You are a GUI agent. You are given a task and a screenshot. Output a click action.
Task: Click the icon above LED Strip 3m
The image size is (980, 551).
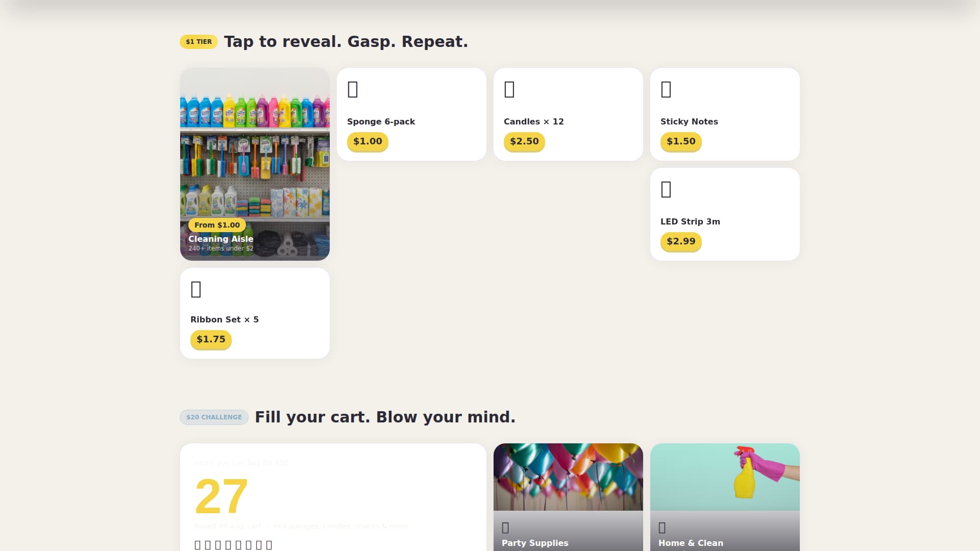tap(666, 189)
